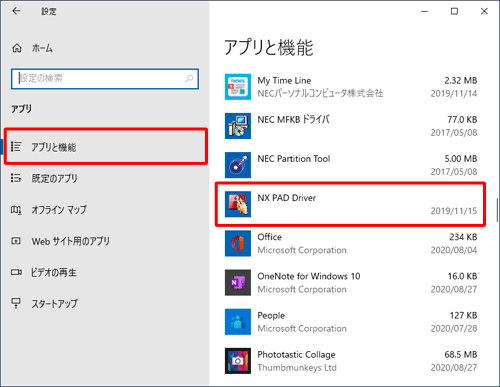
Task: Click the 2019/11/14 install date
Action: (454, 93)
